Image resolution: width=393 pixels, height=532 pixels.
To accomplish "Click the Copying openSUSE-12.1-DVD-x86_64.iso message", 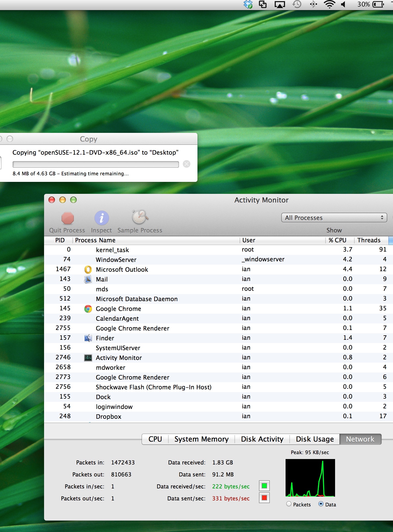I will [95, 152].
